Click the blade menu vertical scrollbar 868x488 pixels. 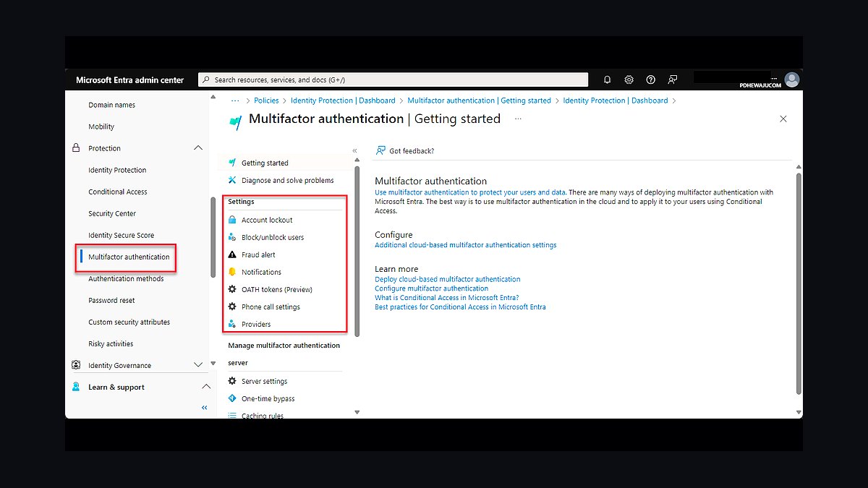pos(357,251)
